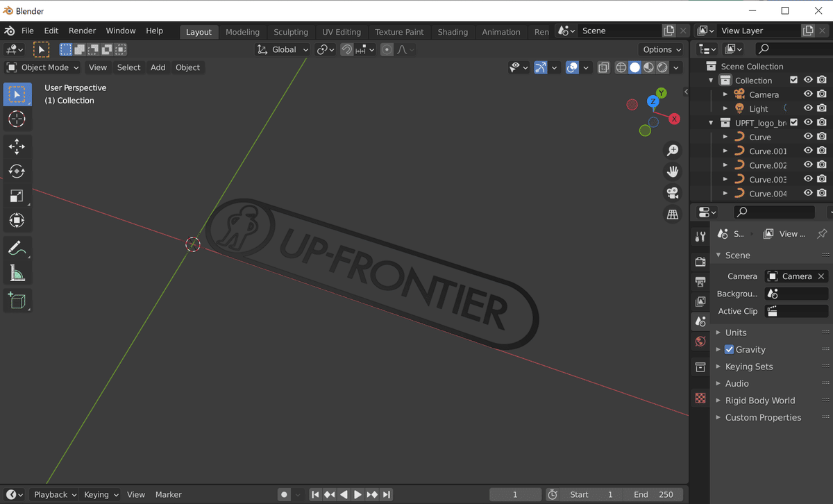This screenshot has width=833, height=504.
Task: Enable wireframe viewport shading
Action: click(621, 67)
